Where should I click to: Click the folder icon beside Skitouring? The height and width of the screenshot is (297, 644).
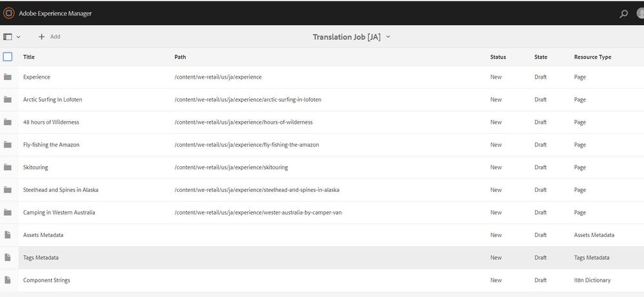tap(8, 168)
